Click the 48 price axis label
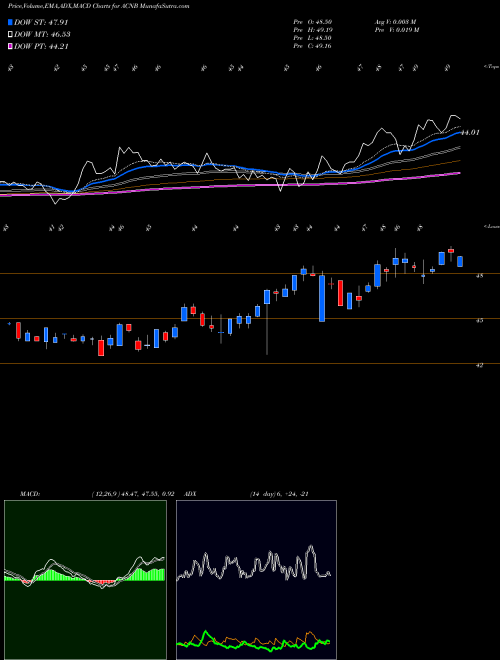 [479, 276]
